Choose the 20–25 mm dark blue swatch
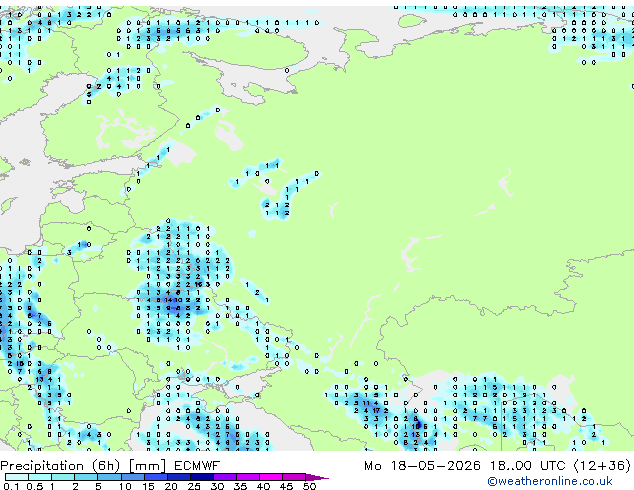 pos(178,477)
